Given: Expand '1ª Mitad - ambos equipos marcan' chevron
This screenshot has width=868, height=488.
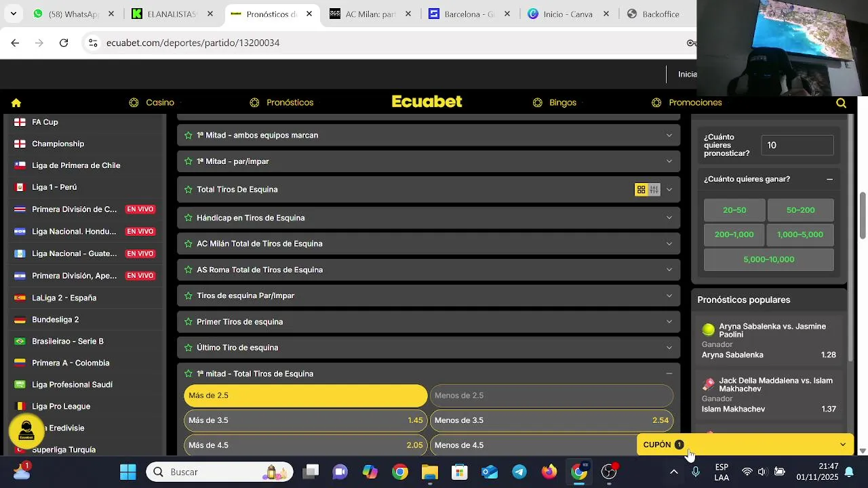Looking at the screenshot, I should click(669, 136).
